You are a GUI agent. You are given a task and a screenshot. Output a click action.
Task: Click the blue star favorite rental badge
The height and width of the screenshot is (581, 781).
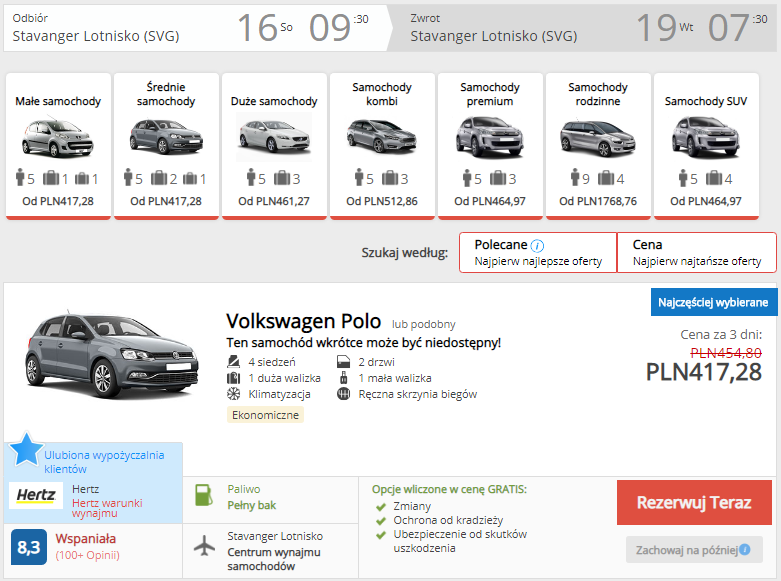(26, 451)
